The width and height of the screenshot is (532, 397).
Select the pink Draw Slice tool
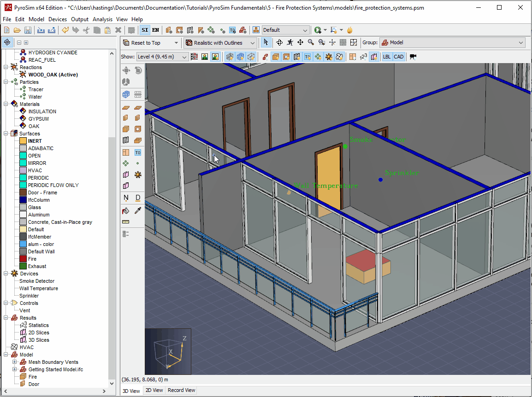tap(126, 175)
